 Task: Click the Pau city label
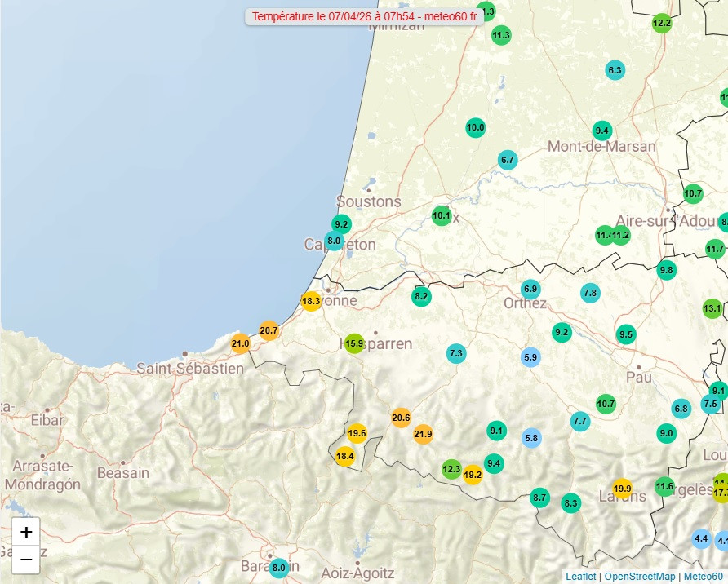[639, 377]
